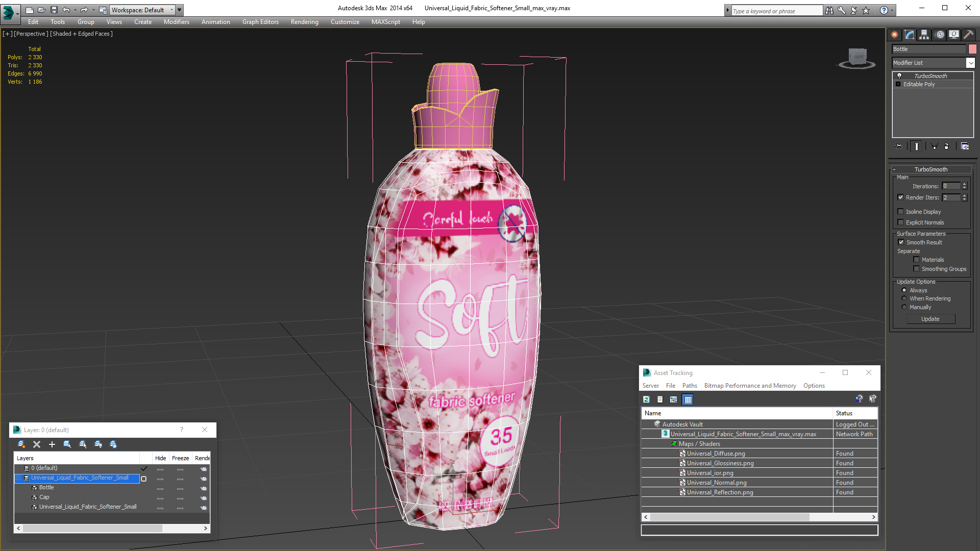Screen dimensions: 980x551
Task: Click the Status column header in Asset Tracking
Action: (855, 413)
